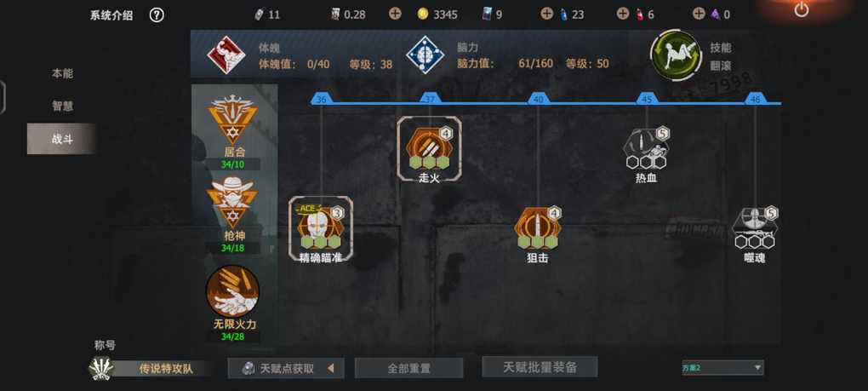Switch to the 智慧 tab
The width and height of the screenshot is (868, 391).
pos(62,106)
